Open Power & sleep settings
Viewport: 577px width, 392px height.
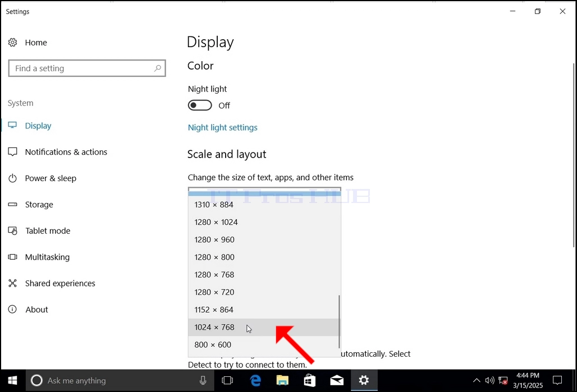point(51,178)
